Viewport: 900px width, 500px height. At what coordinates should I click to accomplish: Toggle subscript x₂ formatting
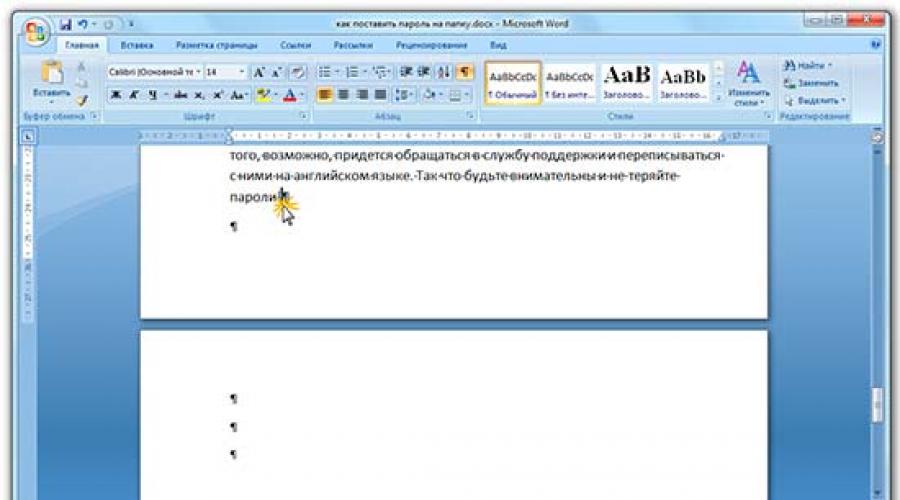pos(199,95)
